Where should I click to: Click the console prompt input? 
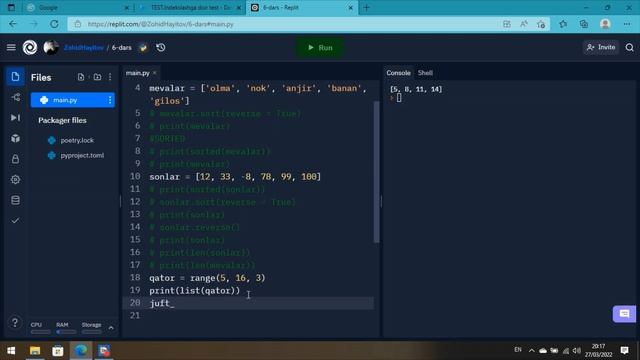[x=399, y=98]
